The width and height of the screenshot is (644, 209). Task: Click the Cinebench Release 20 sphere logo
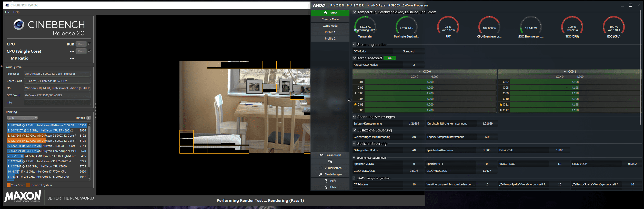tap(19, 25)
